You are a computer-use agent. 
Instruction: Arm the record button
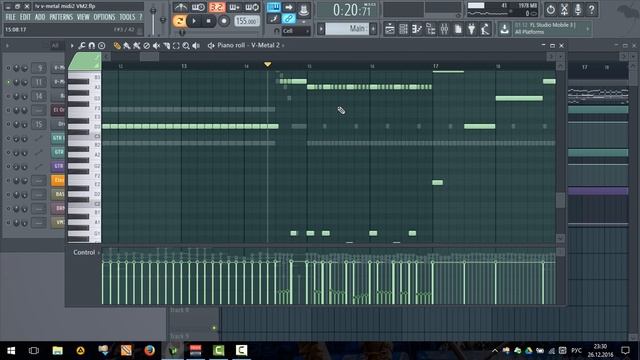pos(224,21)
